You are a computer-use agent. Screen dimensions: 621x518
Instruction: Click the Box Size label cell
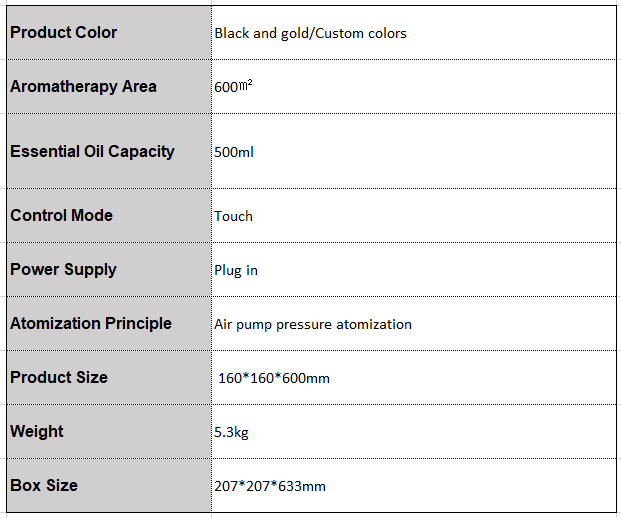point(109,485)
